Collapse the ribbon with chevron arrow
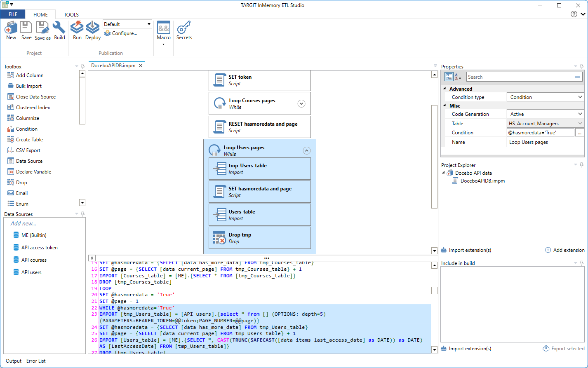 tap(583, 14)
